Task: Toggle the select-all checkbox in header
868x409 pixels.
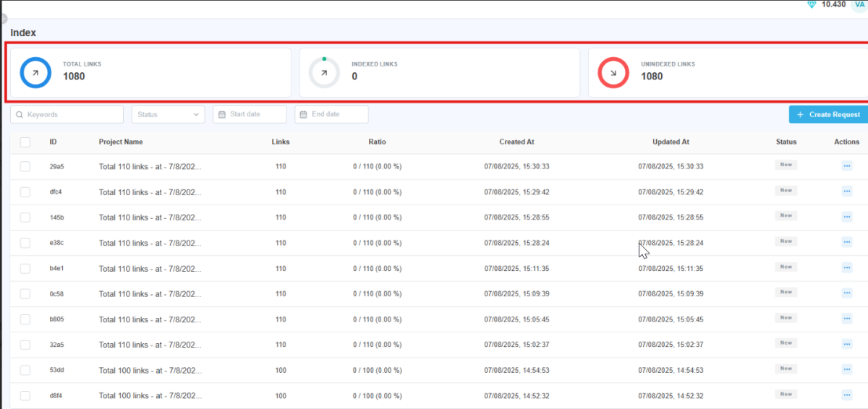Action: click(x=25, y=142)
